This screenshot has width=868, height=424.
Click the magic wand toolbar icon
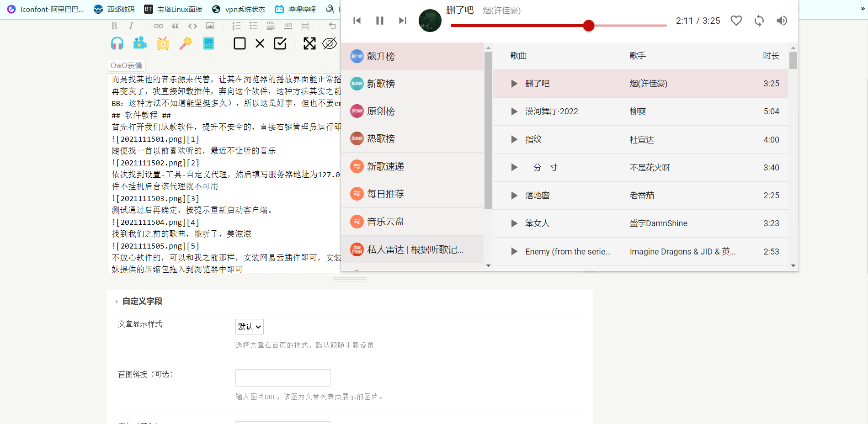click(186, 43)
